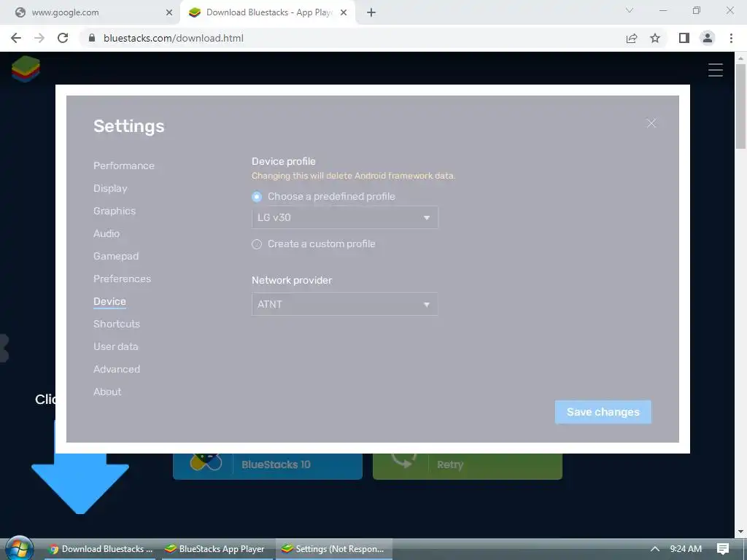View site info via the lock icon
Screen dimensions: 747x560
[93, 38]
